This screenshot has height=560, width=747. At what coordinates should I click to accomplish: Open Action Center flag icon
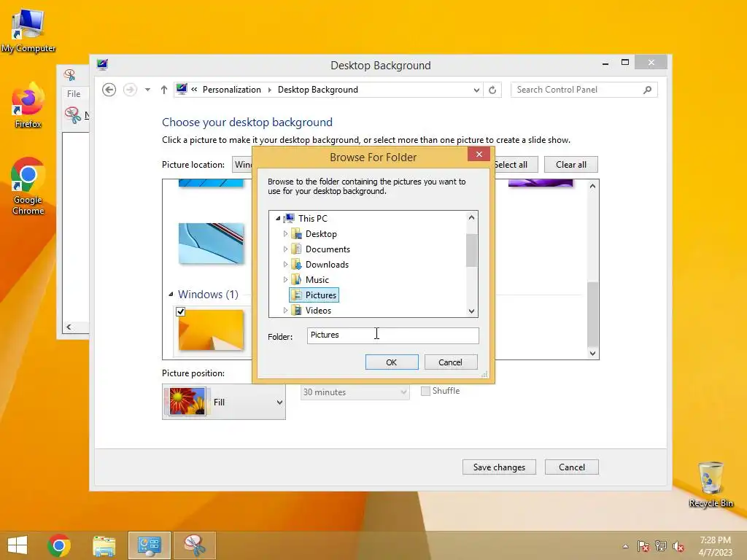643,546
